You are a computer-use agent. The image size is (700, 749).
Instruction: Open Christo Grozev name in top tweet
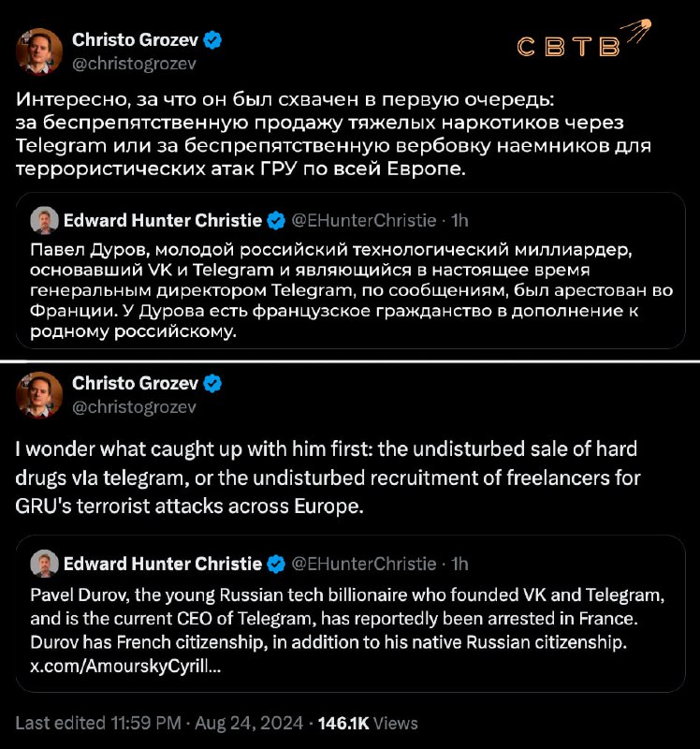coord(135,40)
